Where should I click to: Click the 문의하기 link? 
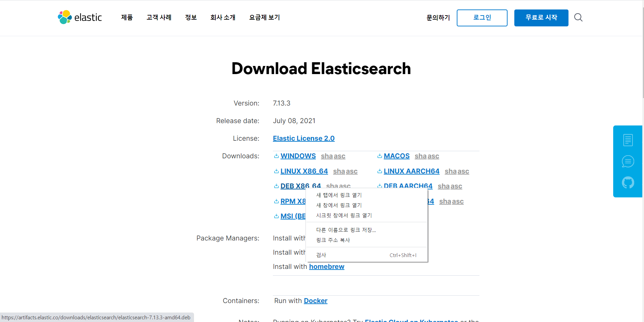[x=438, y=18]
